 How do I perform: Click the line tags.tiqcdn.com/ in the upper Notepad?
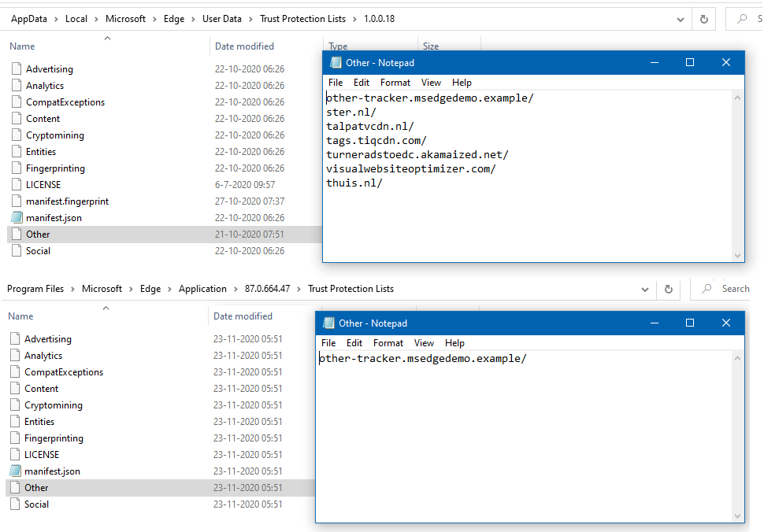[x=376, y=141]
